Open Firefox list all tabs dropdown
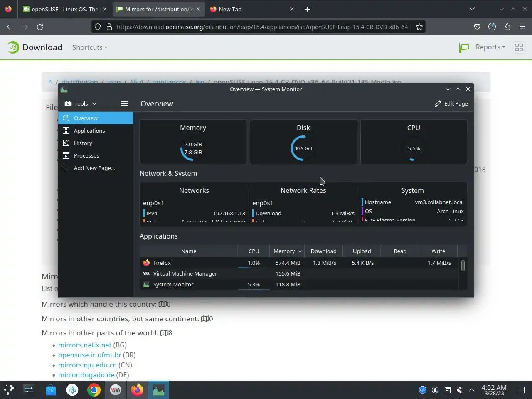Image resolution: width=532 pixels, height=399 pixels. (x=472, y=9)
